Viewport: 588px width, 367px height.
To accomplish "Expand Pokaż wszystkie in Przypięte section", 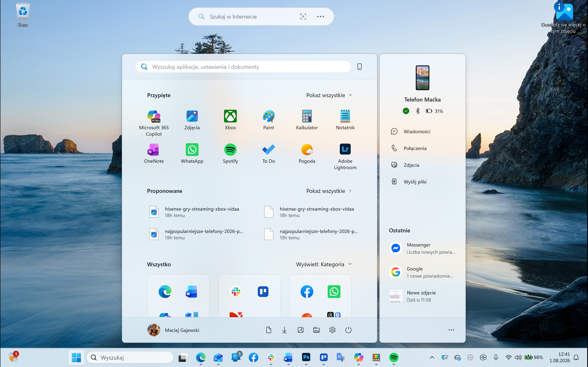I will tap(329, 95).
